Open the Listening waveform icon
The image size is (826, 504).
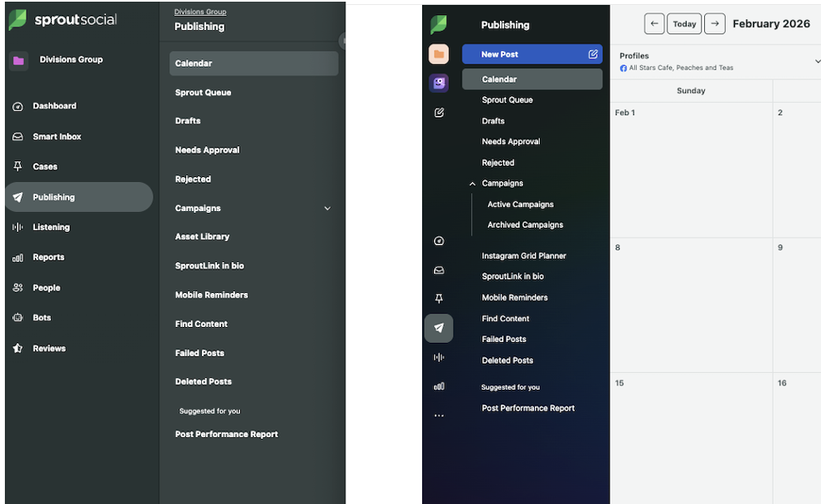coord(440,357)
